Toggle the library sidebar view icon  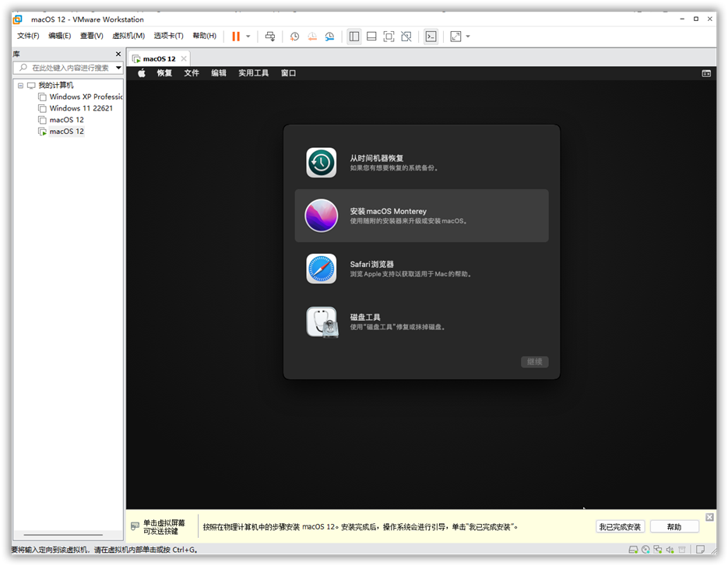[x=354, y=37]
